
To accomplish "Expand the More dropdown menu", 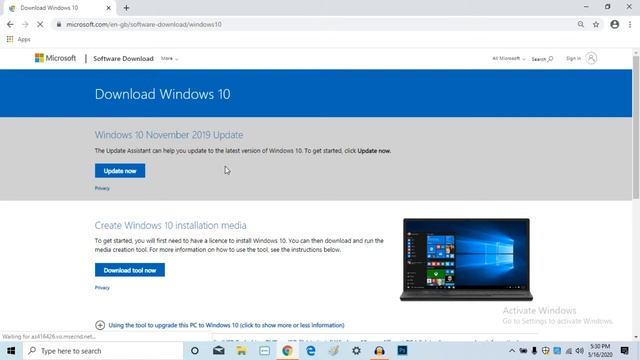I will (x=169, y=58).
